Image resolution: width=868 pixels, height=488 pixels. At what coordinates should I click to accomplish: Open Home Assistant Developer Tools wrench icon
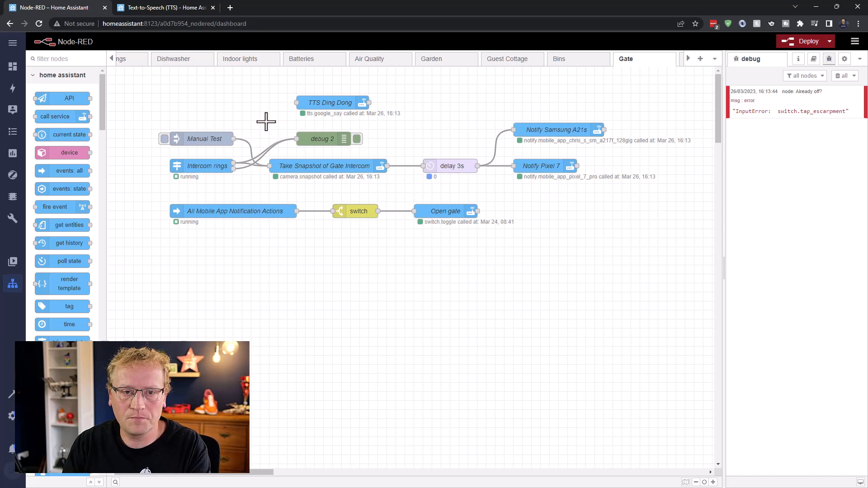point(13,218)
